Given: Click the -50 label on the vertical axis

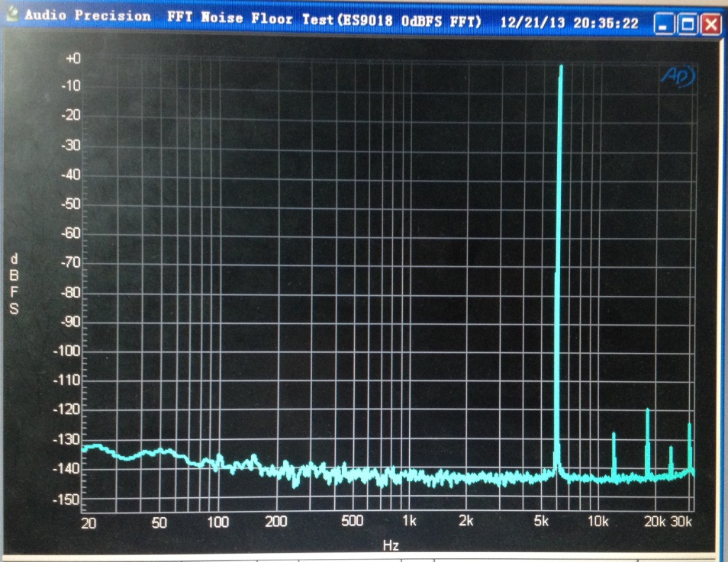Looking at the screenshot, I should [x=71, y=204].
